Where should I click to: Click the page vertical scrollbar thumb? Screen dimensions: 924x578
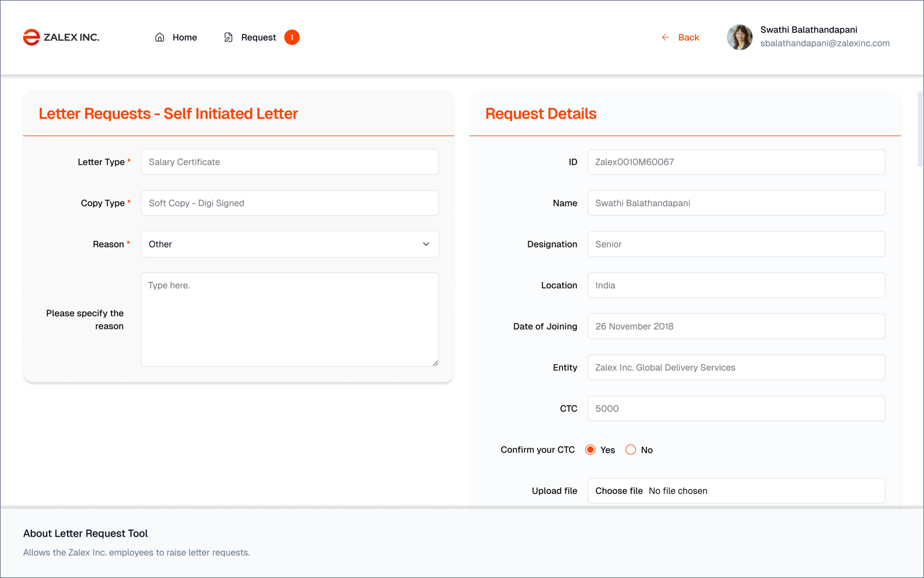click(x=920, y=129)
